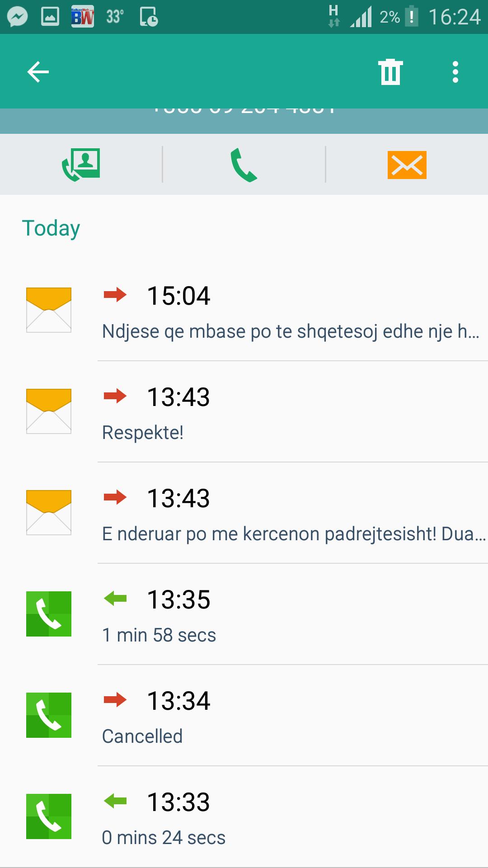Call the number with green phone icon
Viewport: 488px width, 868px height.
click(244, 165)
